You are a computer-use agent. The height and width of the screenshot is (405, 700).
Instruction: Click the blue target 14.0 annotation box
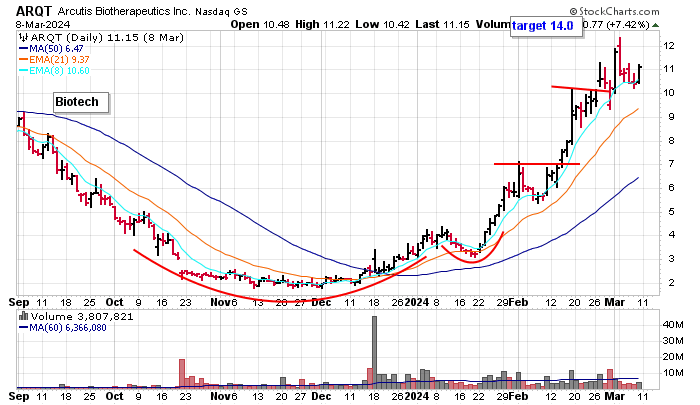point(546,26)
